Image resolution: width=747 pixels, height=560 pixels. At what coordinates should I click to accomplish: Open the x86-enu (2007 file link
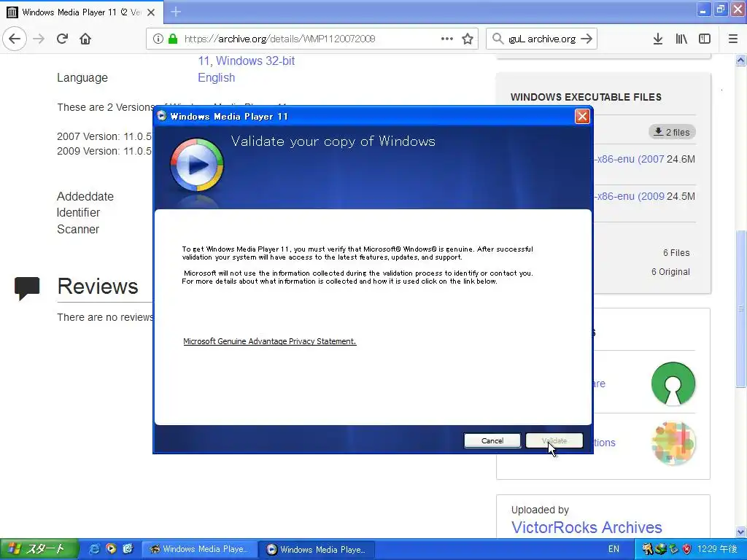629,159
